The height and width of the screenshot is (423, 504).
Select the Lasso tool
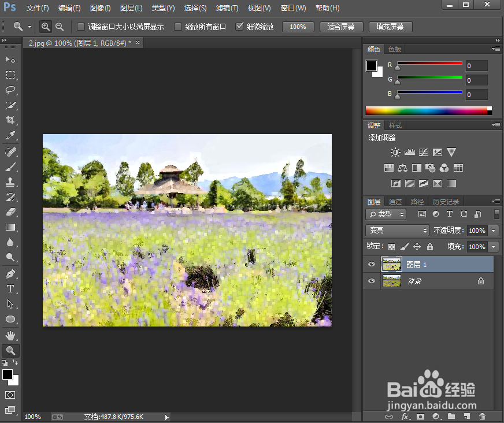(10, 90)
